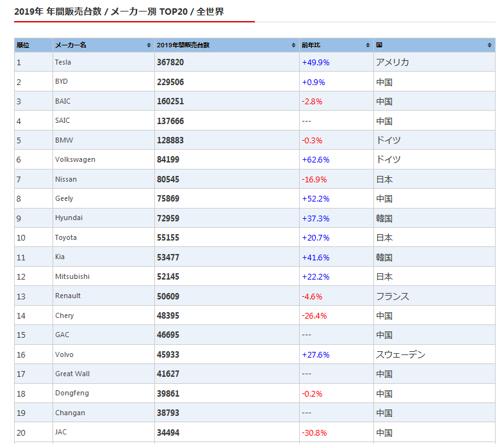This screenshot has height=444, width=504.
Task: Click Chery's -26.4% year-over-year value
Action: click(313, 315)
